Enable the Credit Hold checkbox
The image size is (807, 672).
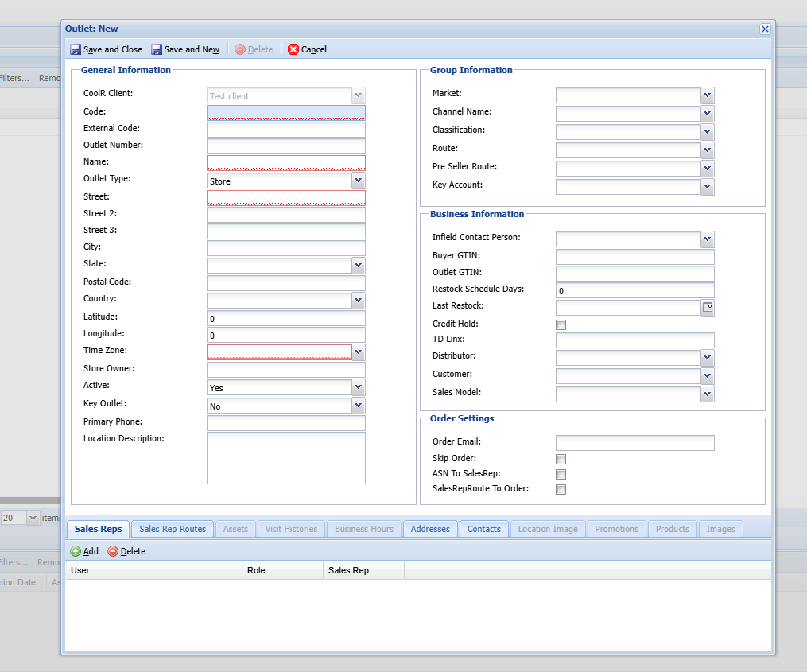tap(561, 324)
